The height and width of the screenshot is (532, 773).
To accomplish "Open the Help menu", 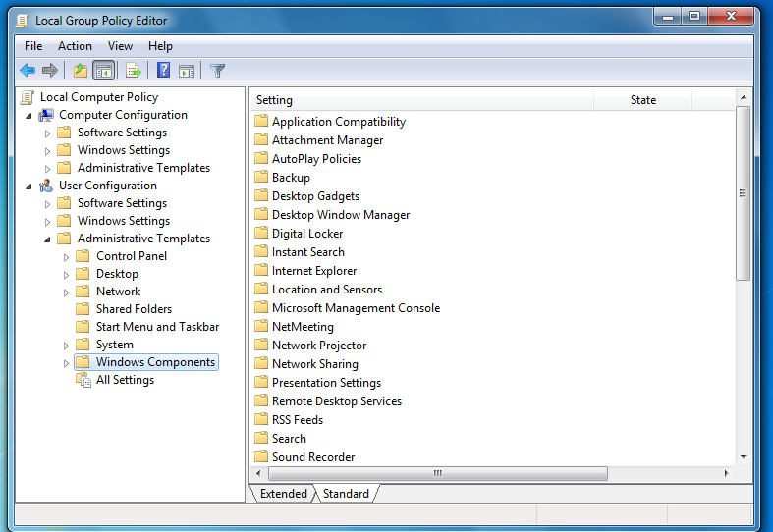I will tap(160, 46).
